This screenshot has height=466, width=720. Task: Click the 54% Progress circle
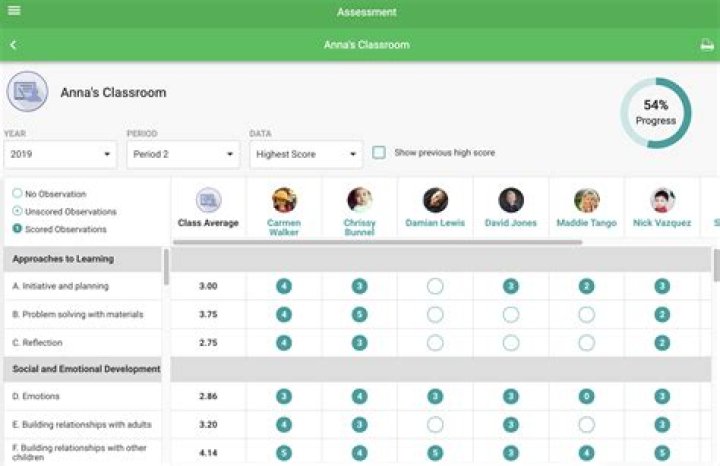tap(655, 113)
